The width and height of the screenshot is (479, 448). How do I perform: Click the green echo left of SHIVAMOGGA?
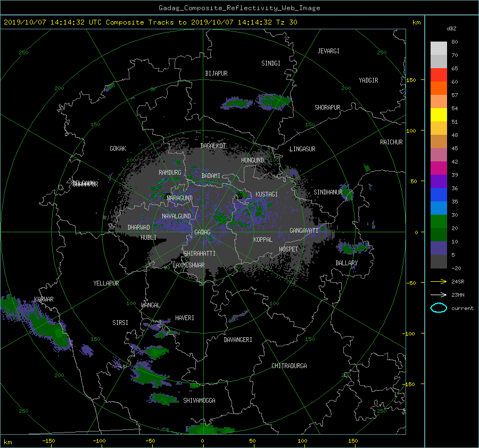163,399
